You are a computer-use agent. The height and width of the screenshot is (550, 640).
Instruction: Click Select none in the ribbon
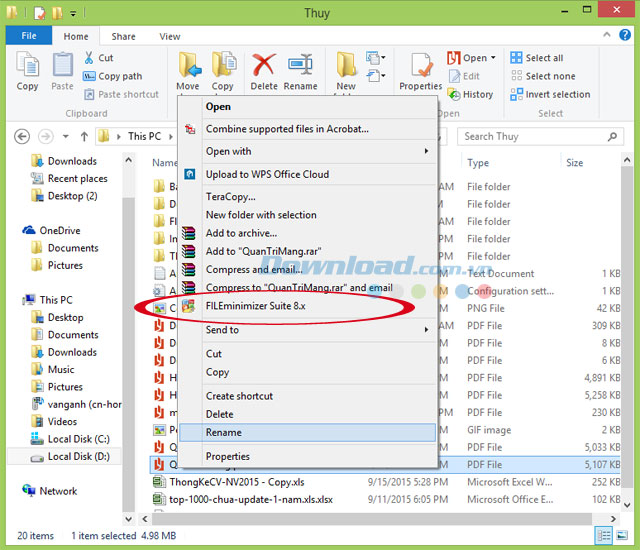tap(542, 76)
